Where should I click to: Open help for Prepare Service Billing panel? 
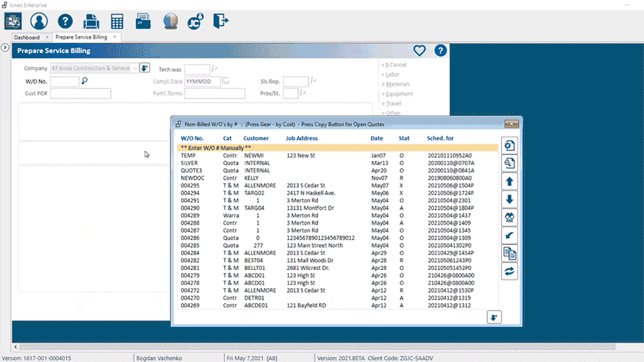[441, 50]
